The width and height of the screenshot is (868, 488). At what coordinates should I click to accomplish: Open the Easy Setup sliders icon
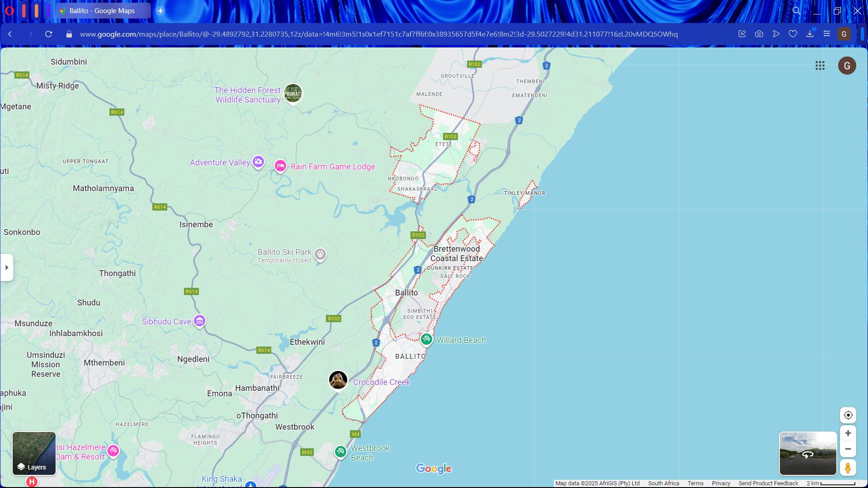pyautogui.click(x=827, y=34)
